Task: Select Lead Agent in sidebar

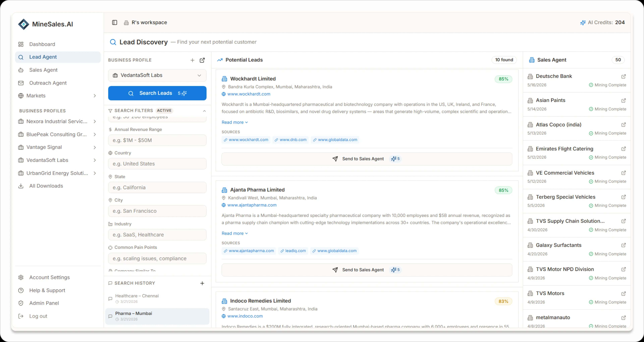Action: (x=58, y=57)
